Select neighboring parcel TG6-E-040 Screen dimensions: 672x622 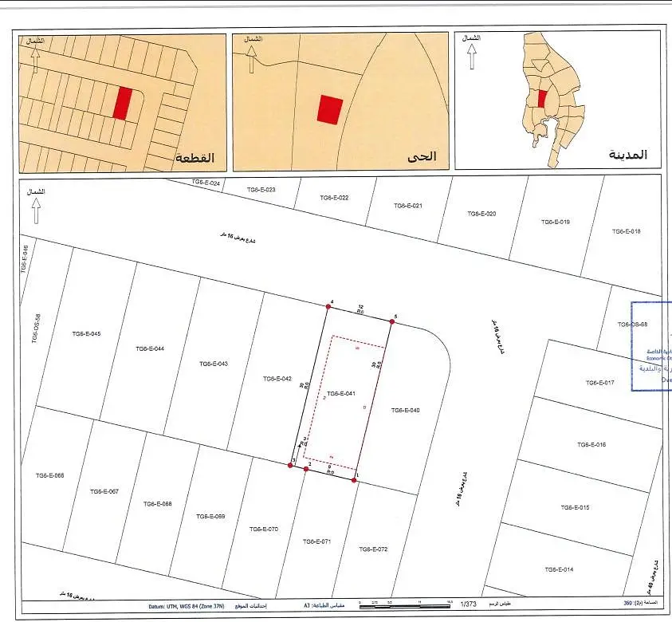405,410
